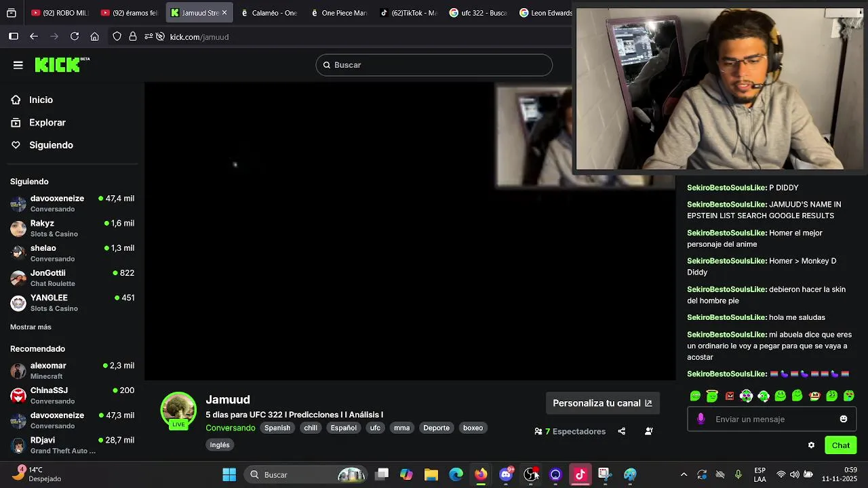Click the green Chat send button
This screenshot has width=868, height=488.
coord(841,445)
